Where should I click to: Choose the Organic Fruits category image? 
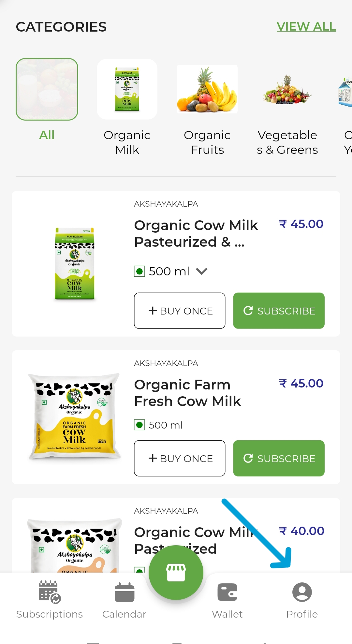click(207, 89)
